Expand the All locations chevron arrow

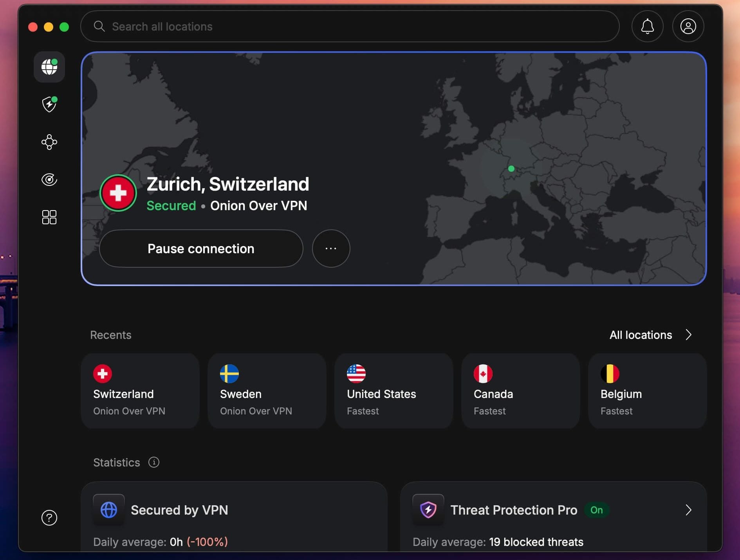coord(689,335)
